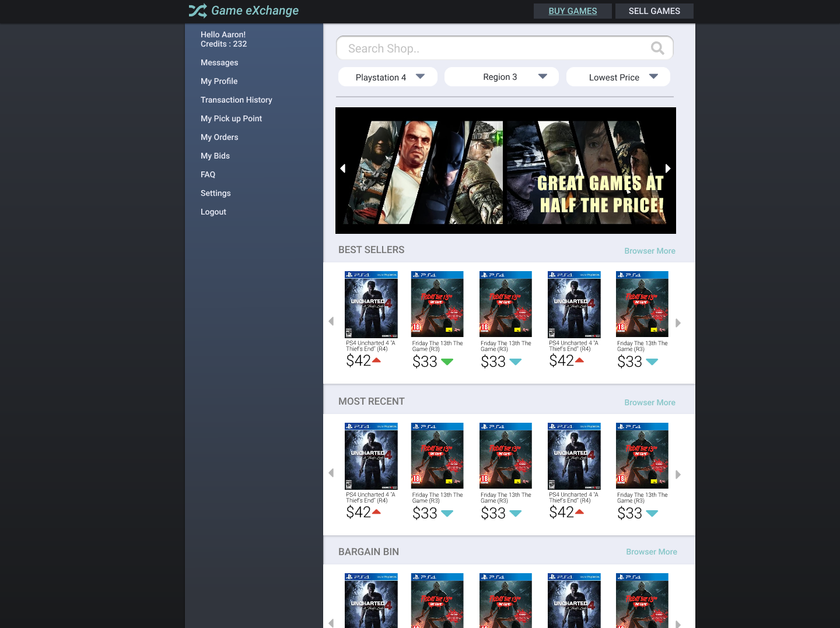Open My Bids in the sidebar
Image resolution: width=840 pixels, height=628 pixels.
click(215, 156)
